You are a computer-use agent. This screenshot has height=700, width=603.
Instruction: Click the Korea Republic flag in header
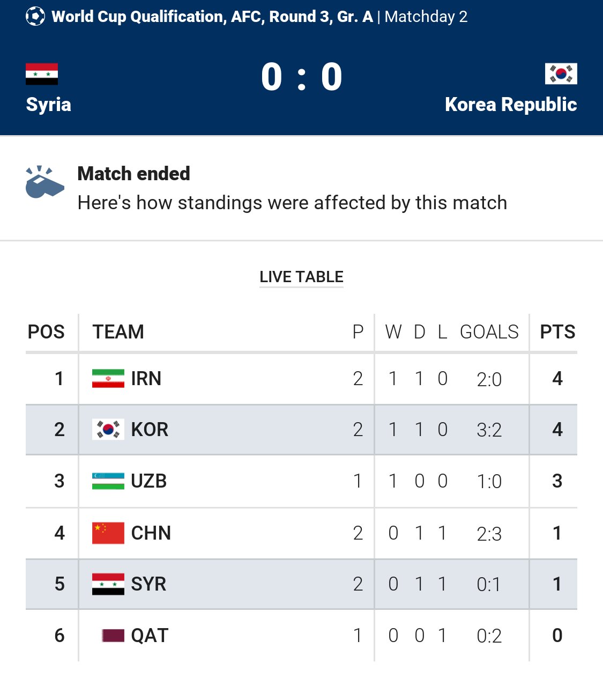click(561, 74)
